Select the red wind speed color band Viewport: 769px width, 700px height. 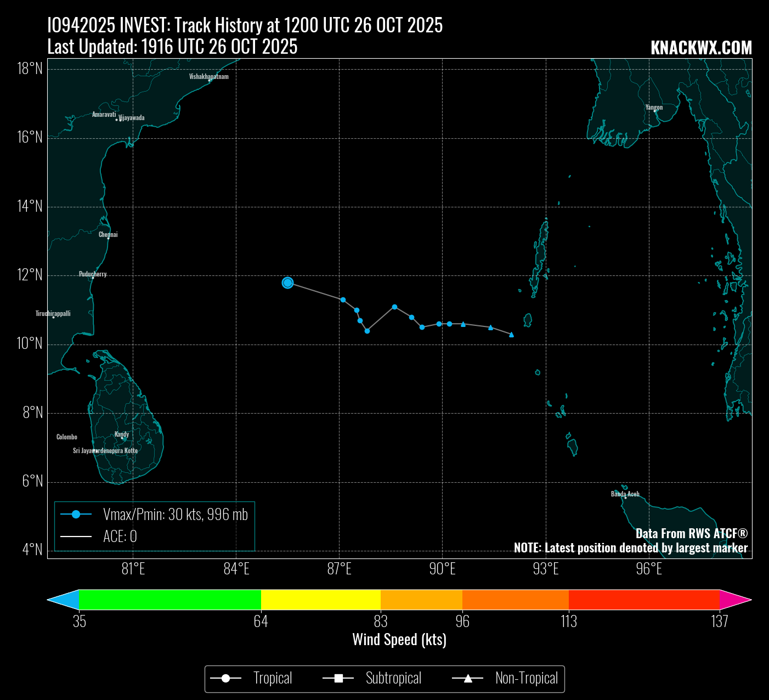pyautogui.click(x=644, y=600)
